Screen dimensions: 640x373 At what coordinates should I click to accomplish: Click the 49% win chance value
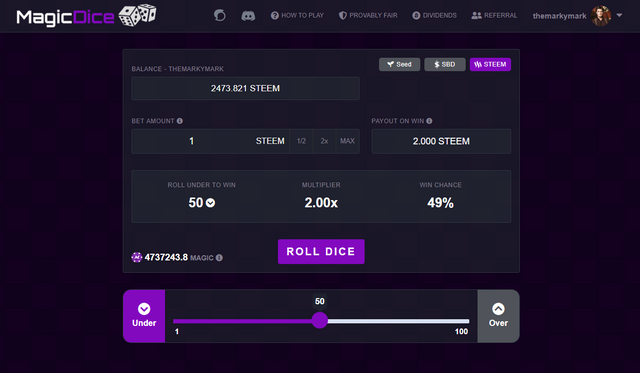(440, 203)
